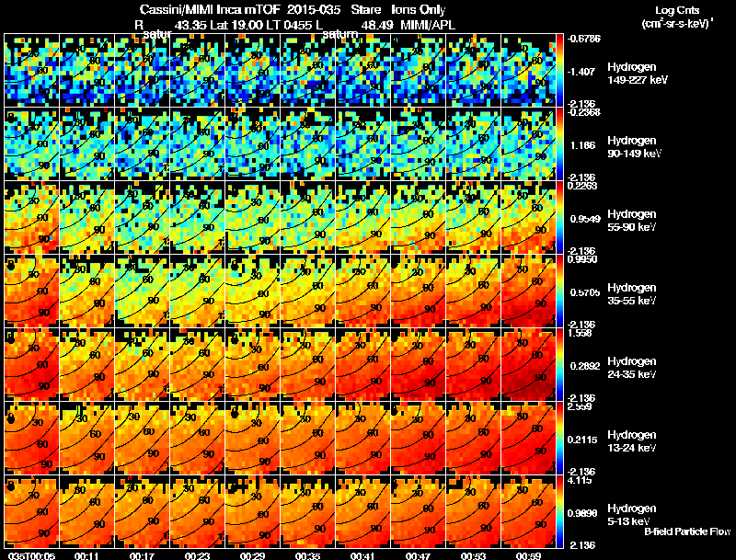Viewport: 736px width, 560px height.
Task: Click the 0.9950 color scale value
Action: (x=582, y=259)
